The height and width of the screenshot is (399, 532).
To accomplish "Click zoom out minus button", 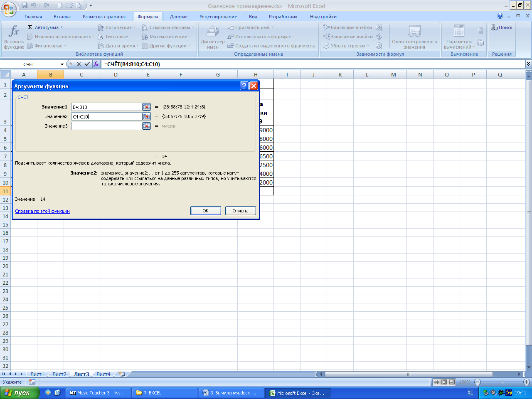I will click(x=478, y=382).
